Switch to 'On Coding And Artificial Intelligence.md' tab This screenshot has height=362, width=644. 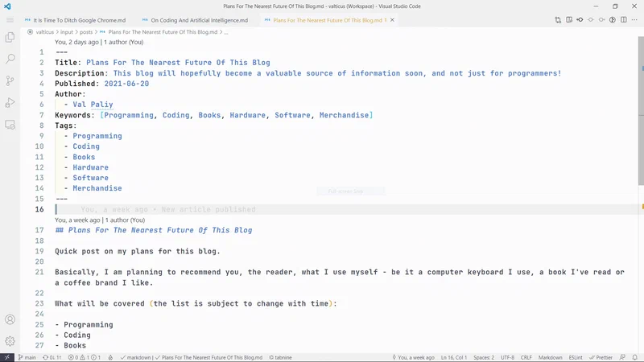[x=199, y=19]
